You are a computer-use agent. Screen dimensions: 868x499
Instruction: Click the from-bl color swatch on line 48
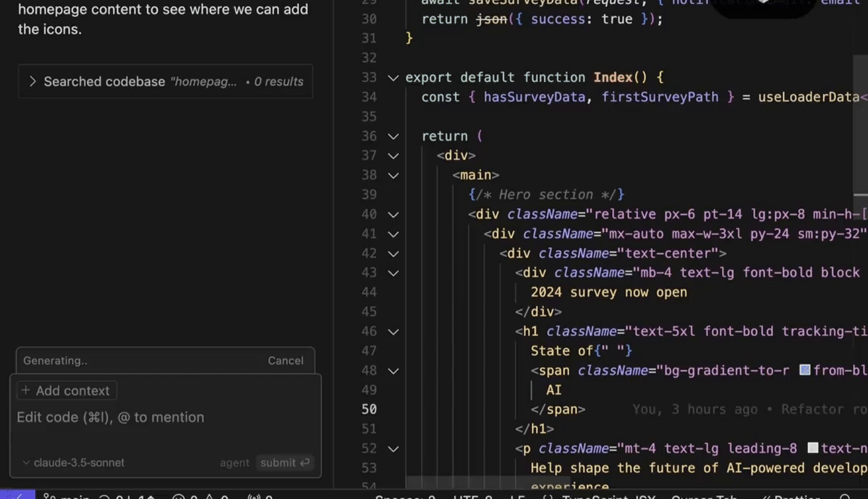tap(805, 370)
